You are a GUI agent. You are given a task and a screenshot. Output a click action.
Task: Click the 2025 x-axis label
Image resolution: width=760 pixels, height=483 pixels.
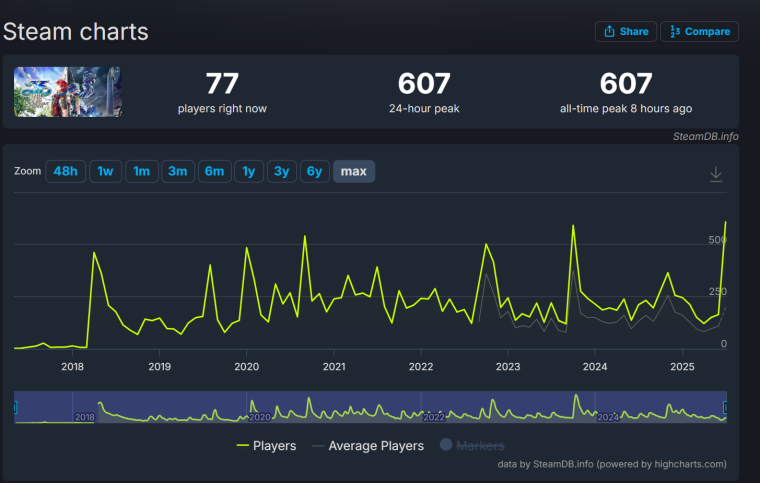pyautogui.click(x=682, y=367)
